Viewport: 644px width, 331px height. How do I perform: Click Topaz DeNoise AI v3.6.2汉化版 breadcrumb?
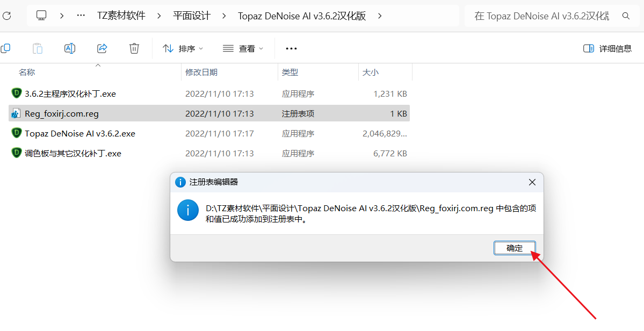302,16
